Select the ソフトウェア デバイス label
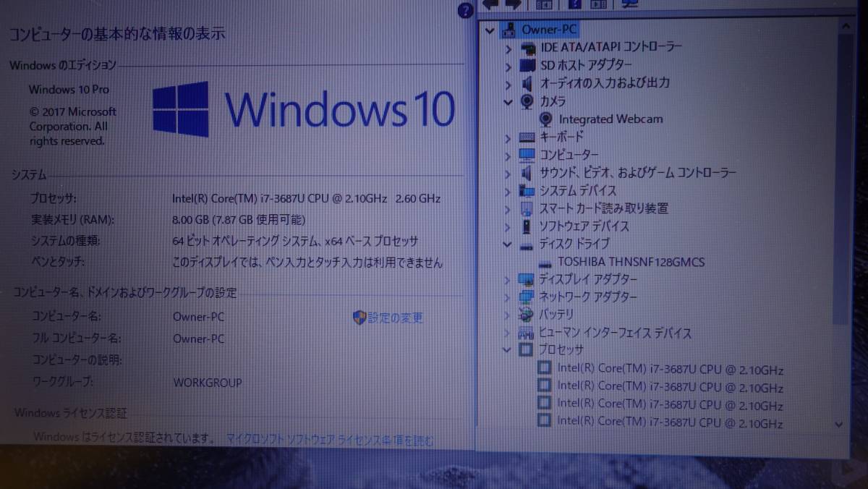868x489 pixels. point(584,226)
